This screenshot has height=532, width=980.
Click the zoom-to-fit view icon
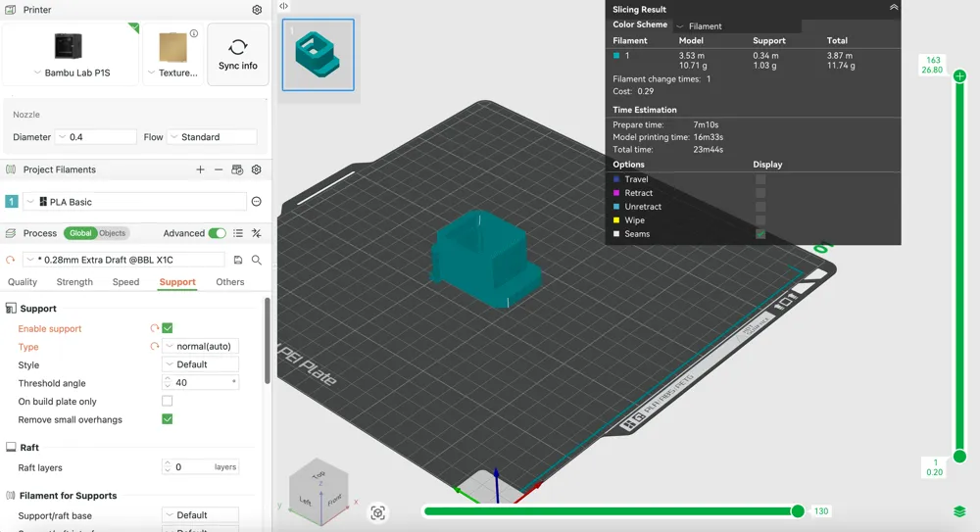(377, 512)
